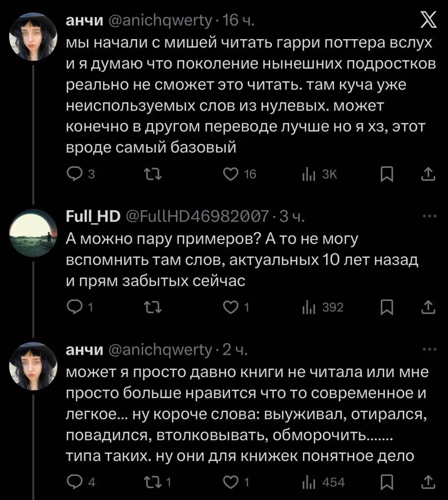Viewport: 448px width, 500px height.
Task: Like the first анчи post with 16 likes
Action: point(231,174)
